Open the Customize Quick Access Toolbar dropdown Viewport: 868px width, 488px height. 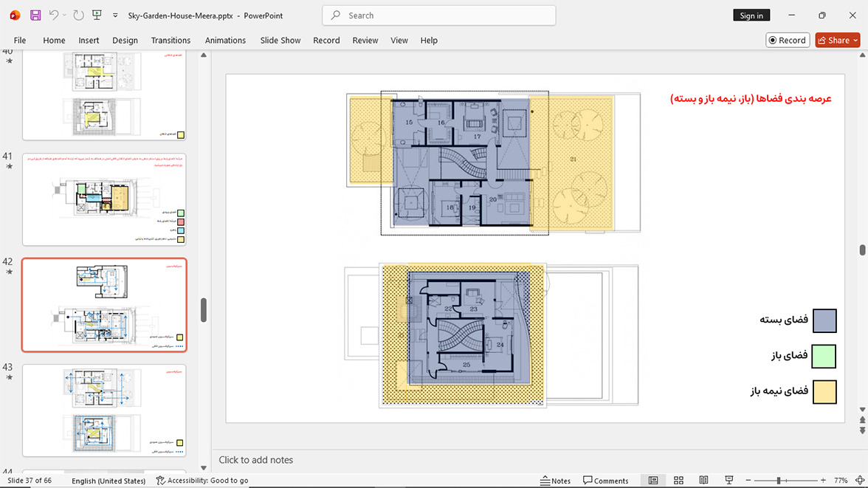point(115,16)
